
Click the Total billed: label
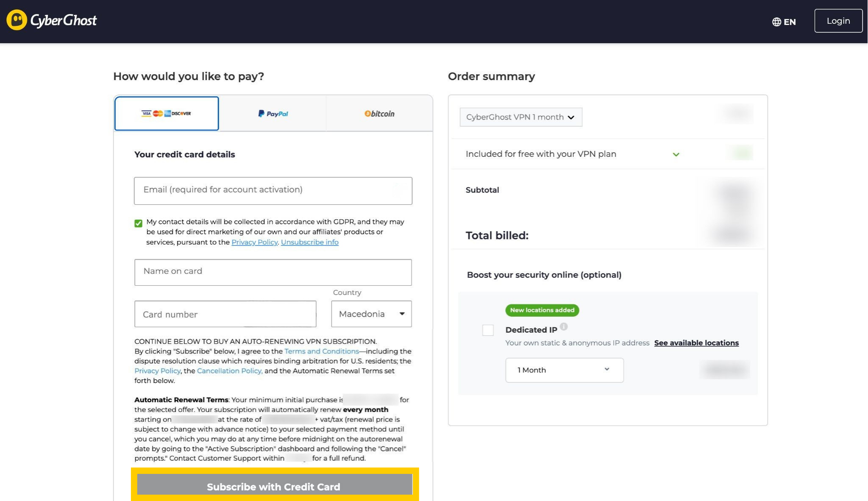[x=497, y=236]
